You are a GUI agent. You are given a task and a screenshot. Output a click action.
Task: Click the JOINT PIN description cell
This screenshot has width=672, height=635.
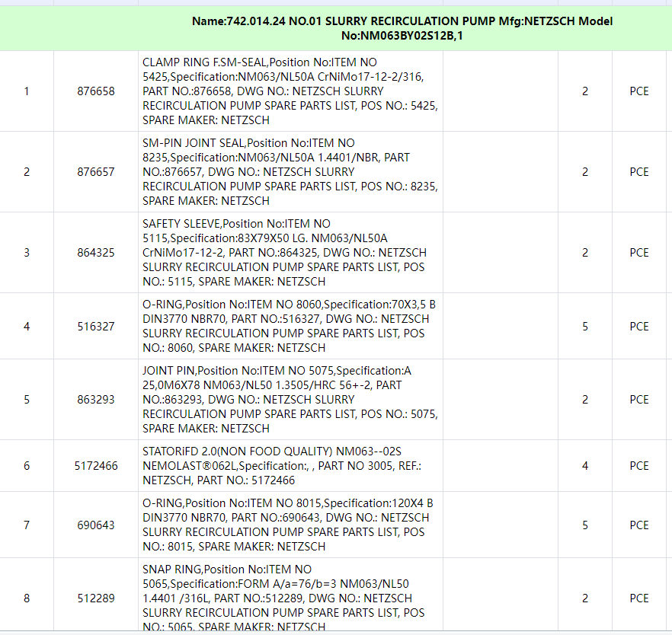click(290, 400)
